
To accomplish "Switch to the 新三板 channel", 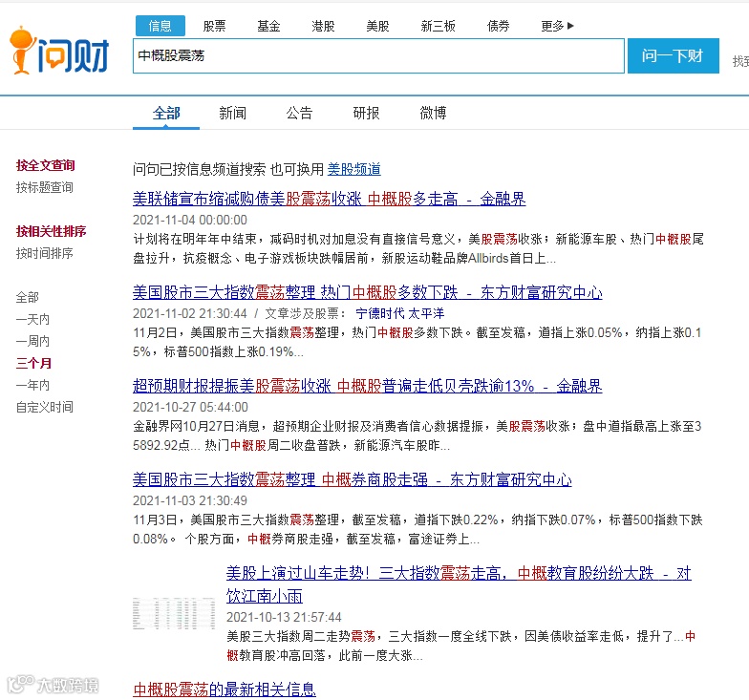I will [438, 26].
